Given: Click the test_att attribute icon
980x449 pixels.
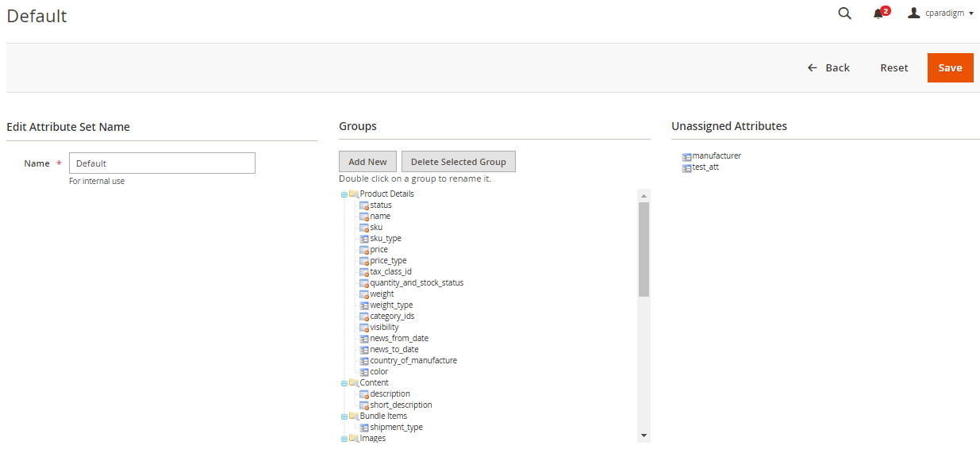Looking at the screenshot, I should [686, 168].
